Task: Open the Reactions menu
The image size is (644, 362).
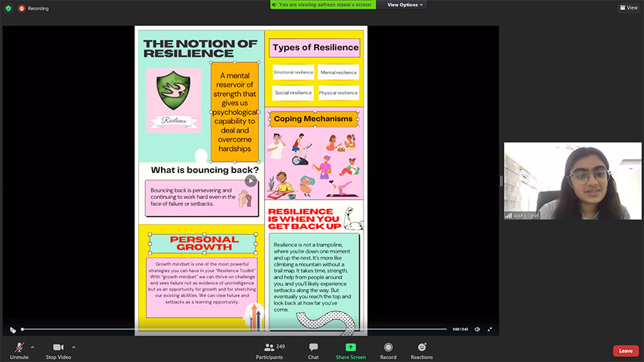Action: (x=421, y=351)
